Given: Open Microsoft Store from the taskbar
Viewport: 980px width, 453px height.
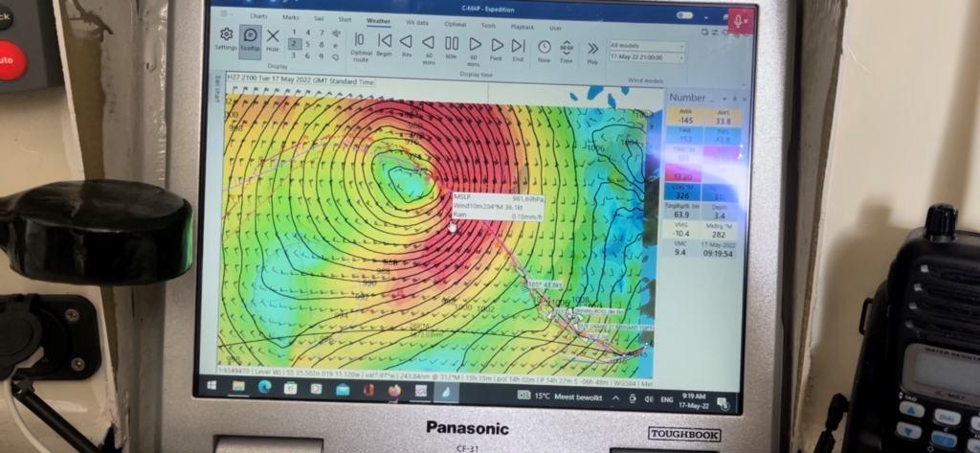Looking at the screenshot, I should click(x=290, y=388).
